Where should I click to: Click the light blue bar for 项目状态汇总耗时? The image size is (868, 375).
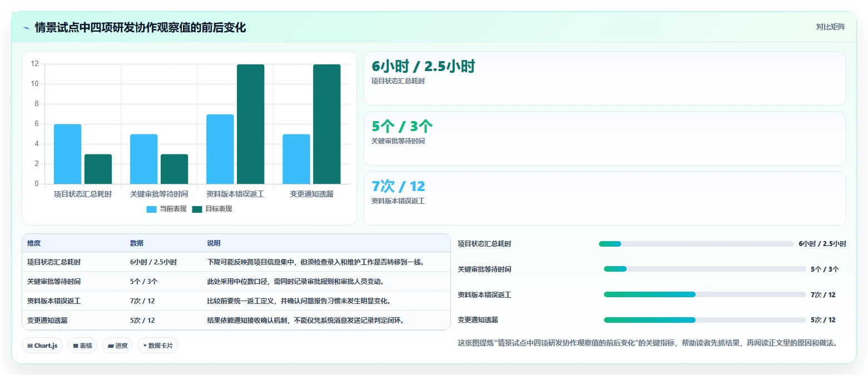pyautogui.click(x=67, y=154)
